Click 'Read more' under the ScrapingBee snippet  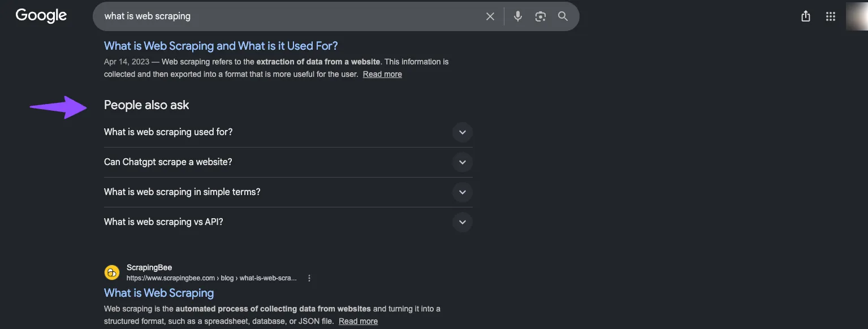(358, 321)
